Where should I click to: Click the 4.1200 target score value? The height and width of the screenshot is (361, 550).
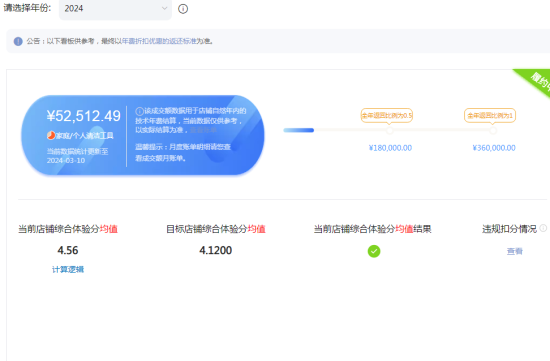click(216, 250)
